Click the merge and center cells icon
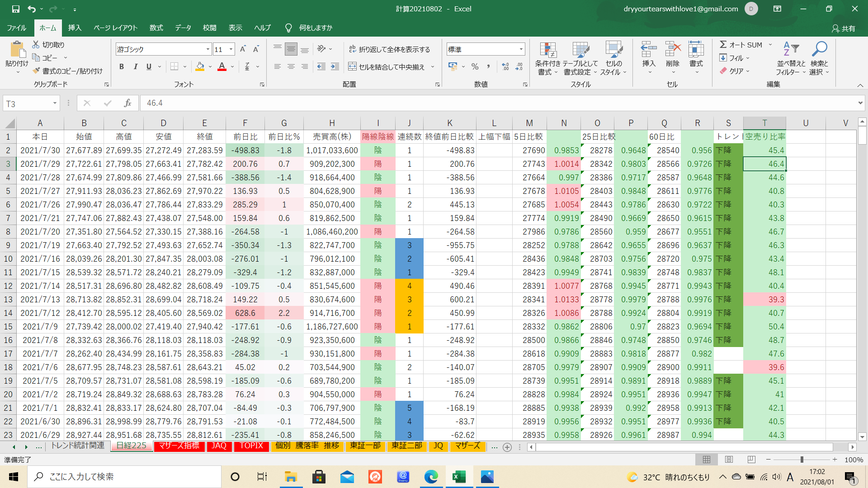868x488 pixels. point(353,67)
